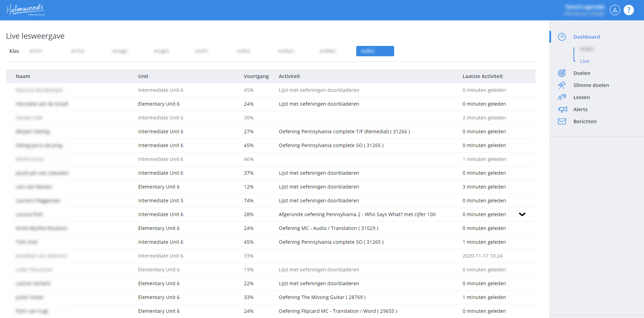644x318 pixels.
Task: Click the Holmwoods educational logo
Action: pyautogui.click(x=26, y=10)
